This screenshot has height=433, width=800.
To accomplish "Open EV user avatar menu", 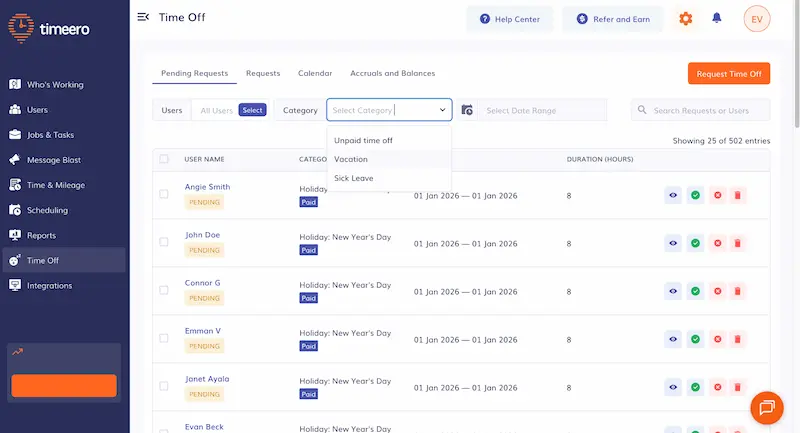I will [757, 19].
